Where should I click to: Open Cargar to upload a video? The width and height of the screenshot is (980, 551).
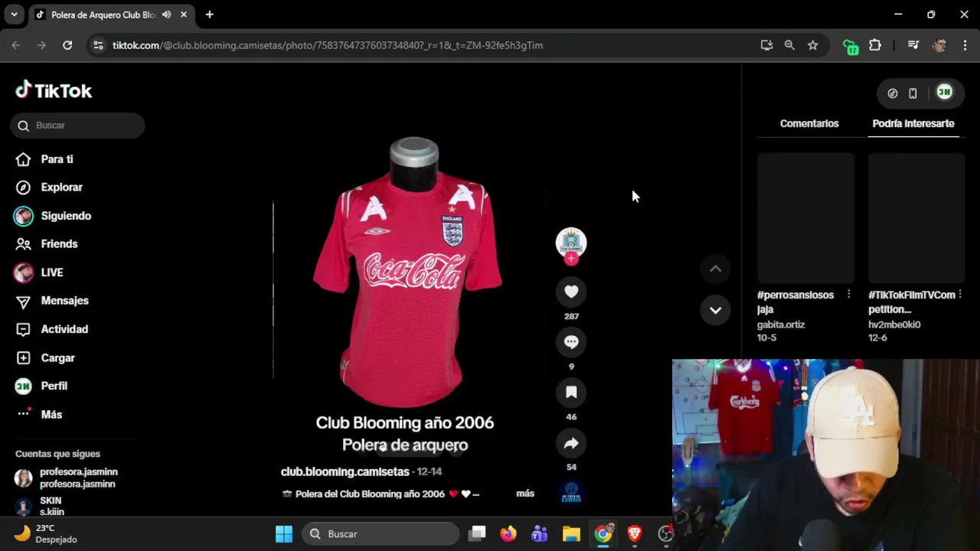(46, 358)
